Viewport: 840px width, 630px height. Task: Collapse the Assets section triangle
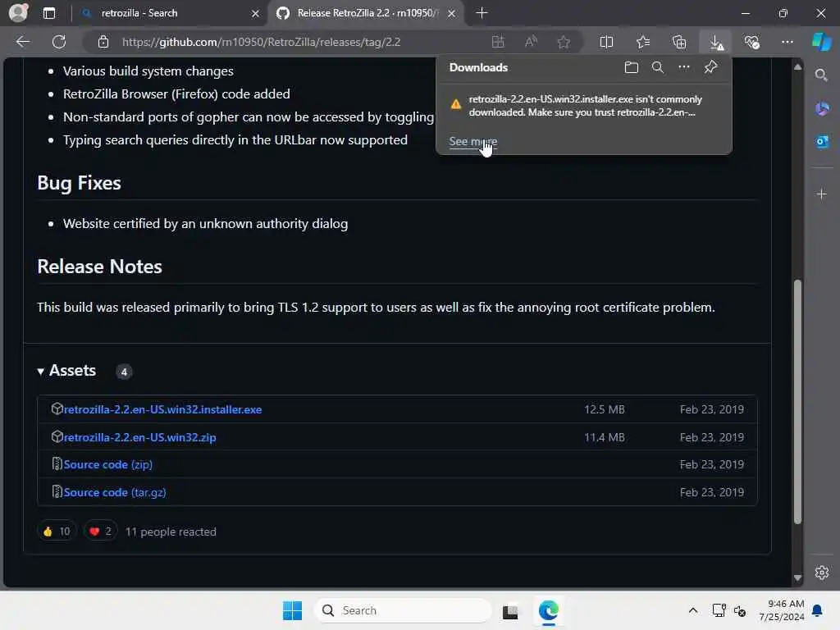coord(41,372)
